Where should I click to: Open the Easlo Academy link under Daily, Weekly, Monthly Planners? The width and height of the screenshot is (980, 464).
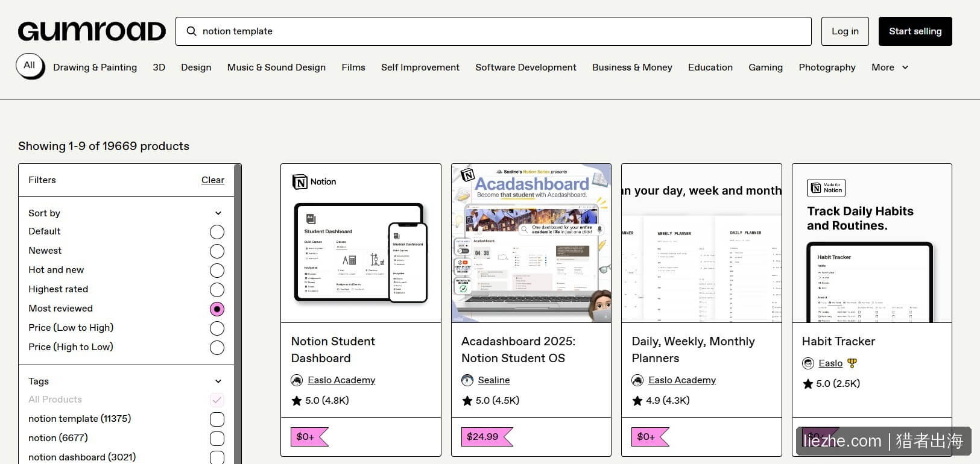click(682, 380)
